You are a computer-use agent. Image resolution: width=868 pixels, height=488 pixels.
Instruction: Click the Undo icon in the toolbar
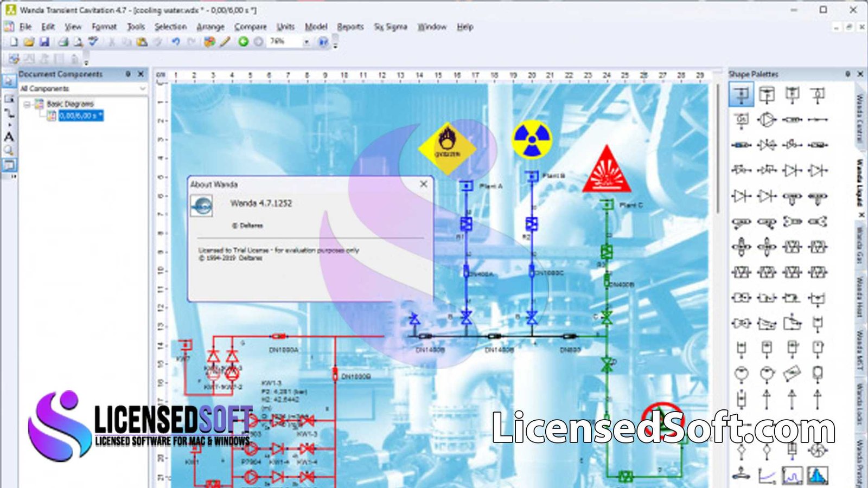[x=176, y=41]
